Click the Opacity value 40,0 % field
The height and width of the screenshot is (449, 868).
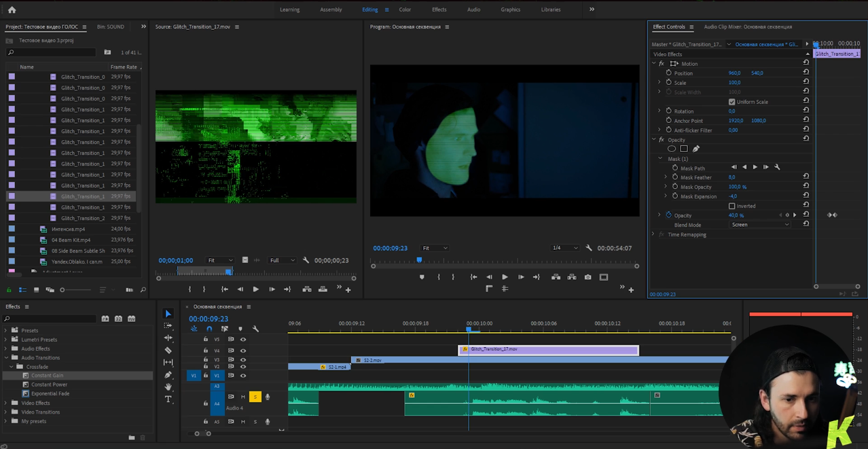[x=736, y=215]
